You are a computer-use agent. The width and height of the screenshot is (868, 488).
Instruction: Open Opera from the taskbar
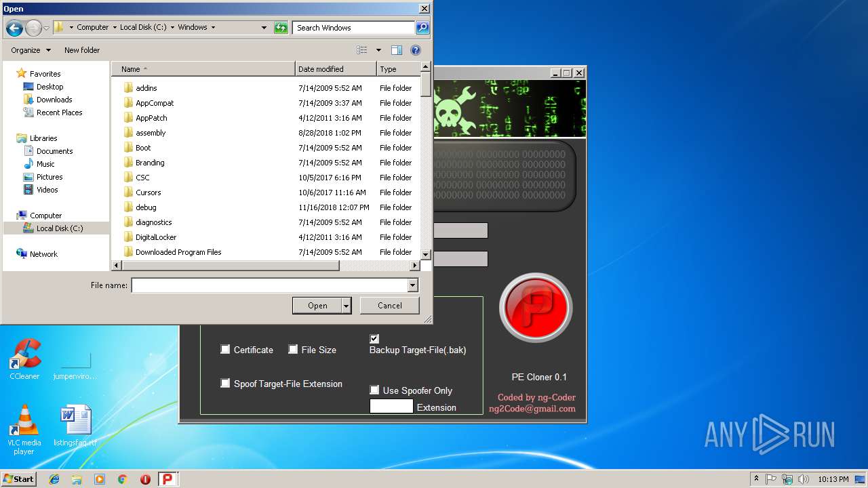pos(145,479)
